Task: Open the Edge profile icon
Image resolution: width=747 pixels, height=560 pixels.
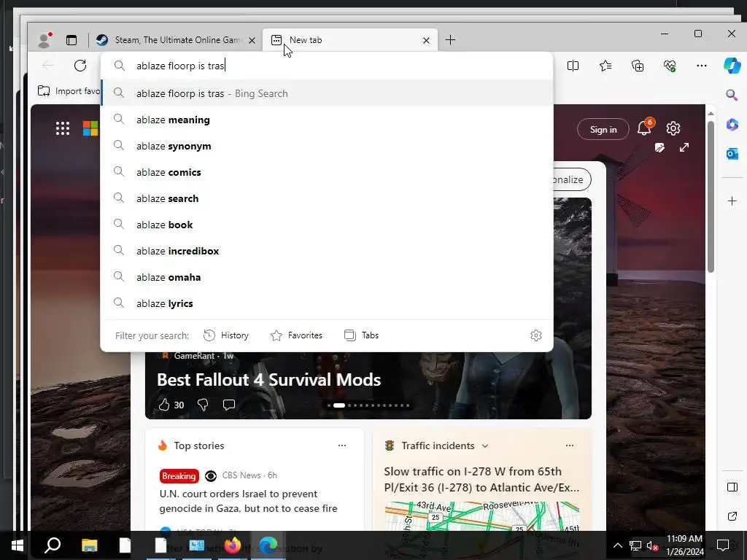Action: [44, 40]
